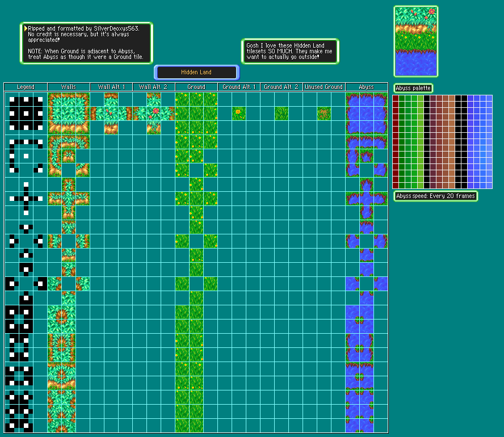Click the Hidden Land title banner

(197, 72)
